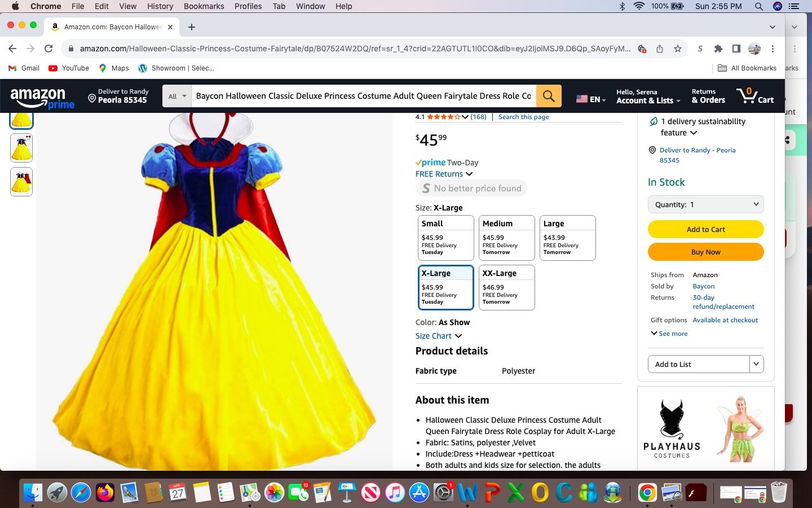Click the orange search magnifier button
This screenshot has width=812, height=508.
549,96
